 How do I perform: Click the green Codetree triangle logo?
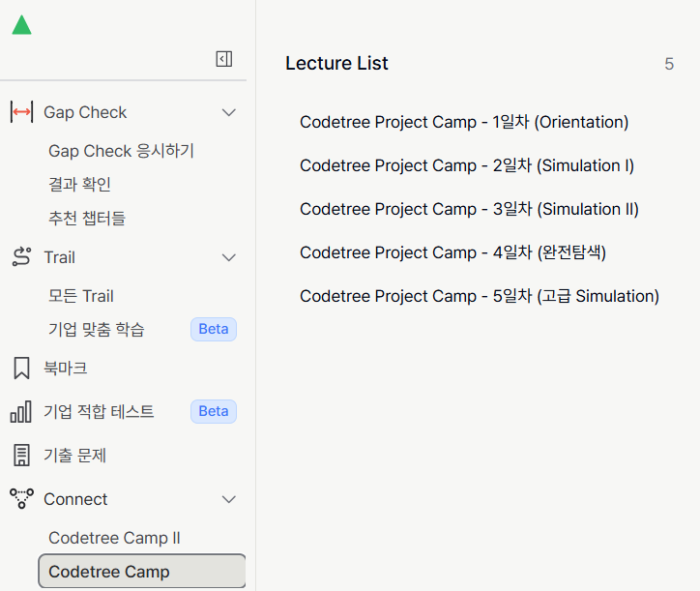click(21, 25)
